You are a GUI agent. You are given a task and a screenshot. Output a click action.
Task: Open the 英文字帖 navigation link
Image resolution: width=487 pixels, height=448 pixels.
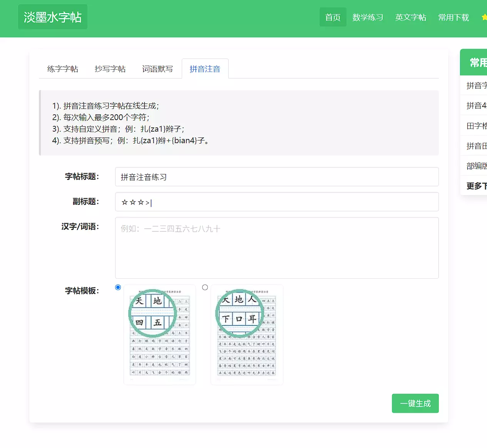[x=410, y=17]
